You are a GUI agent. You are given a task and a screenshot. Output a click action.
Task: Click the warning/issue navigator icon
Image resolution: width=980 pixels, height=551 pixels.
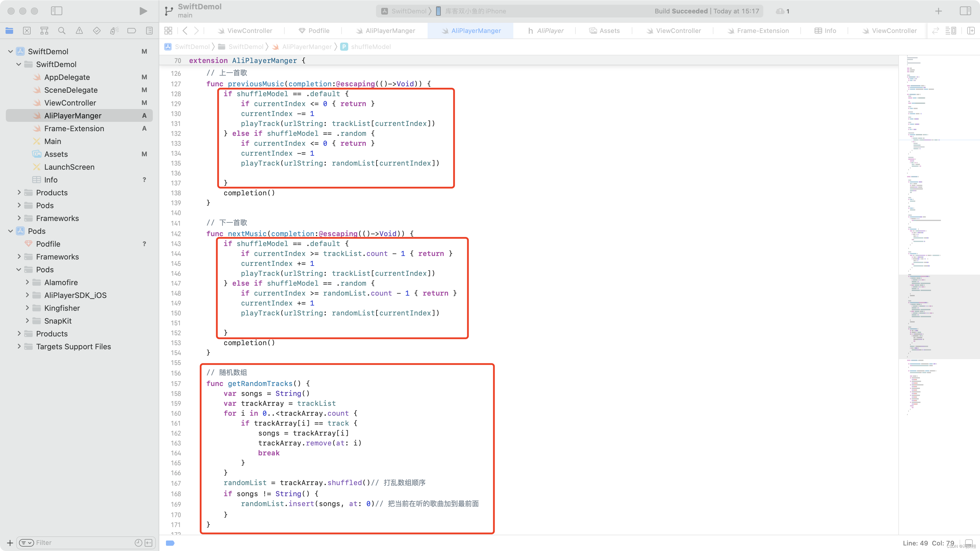tap(79, 31)
